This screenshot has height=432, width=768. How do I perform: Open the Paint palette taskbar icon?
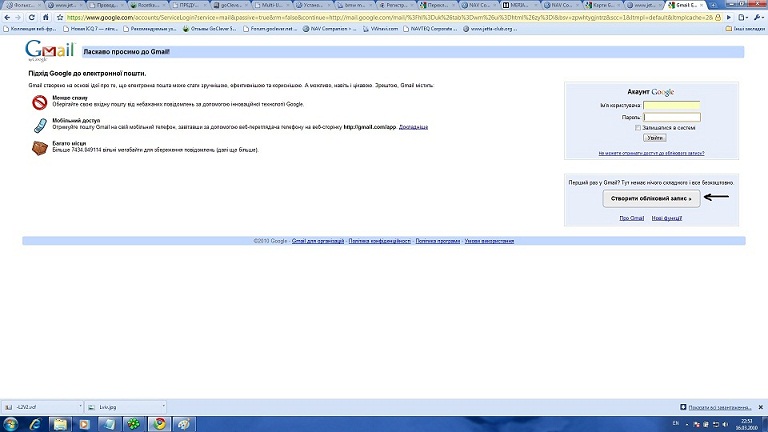184,424
